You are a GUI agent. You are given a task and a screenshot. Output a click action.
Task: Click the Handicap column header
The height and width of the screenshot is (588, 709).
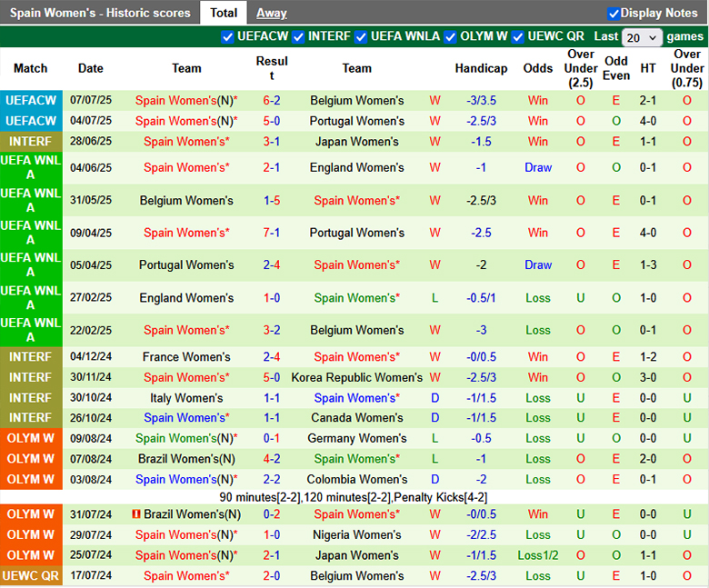click(x=481, y=68)
